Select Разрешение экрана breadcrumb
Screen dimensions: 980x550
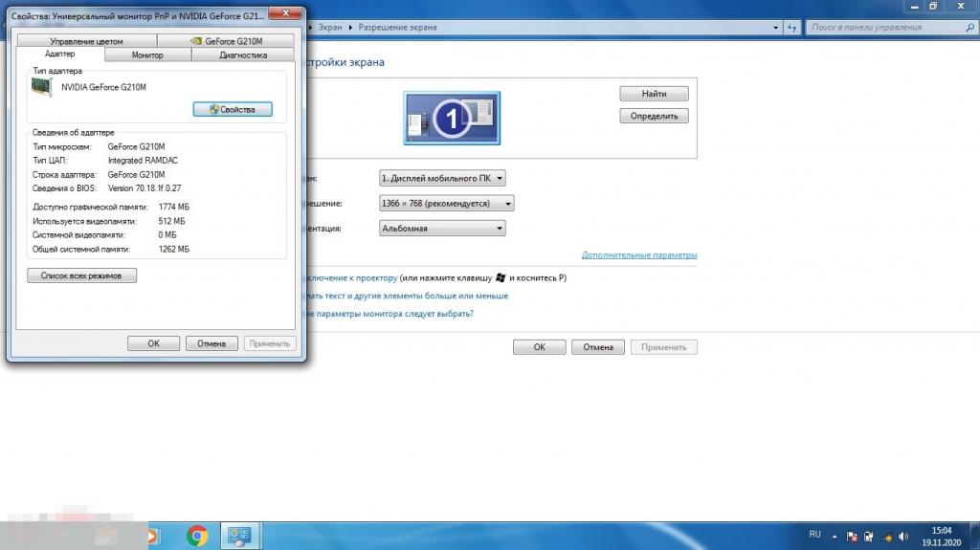pos(397,28)
